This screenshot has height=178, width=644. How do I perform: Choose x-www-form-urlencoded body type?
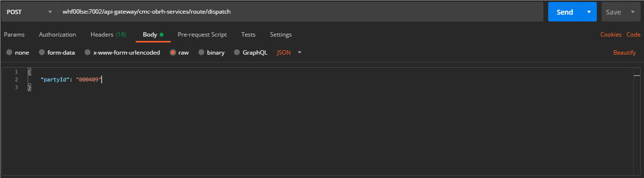pyautogui.click(x=122, y=53)
